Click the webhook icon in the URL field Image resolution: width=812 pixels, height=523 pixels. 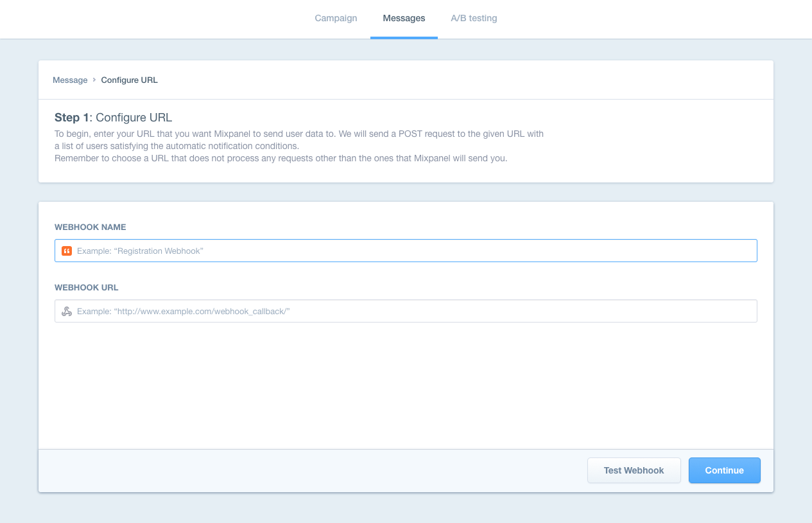point(66,311)
